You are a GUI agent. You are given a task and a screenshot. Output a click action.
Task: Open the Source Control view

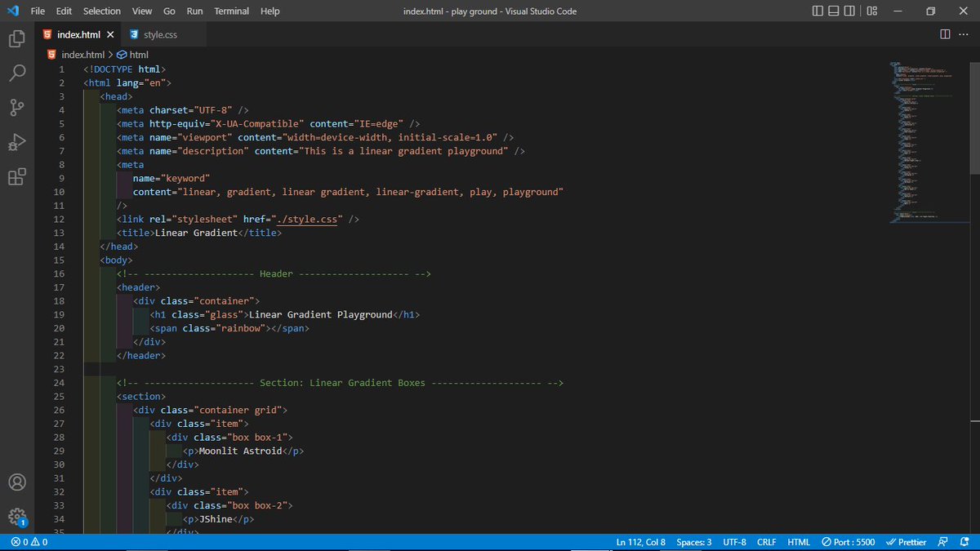pos(16,107)
